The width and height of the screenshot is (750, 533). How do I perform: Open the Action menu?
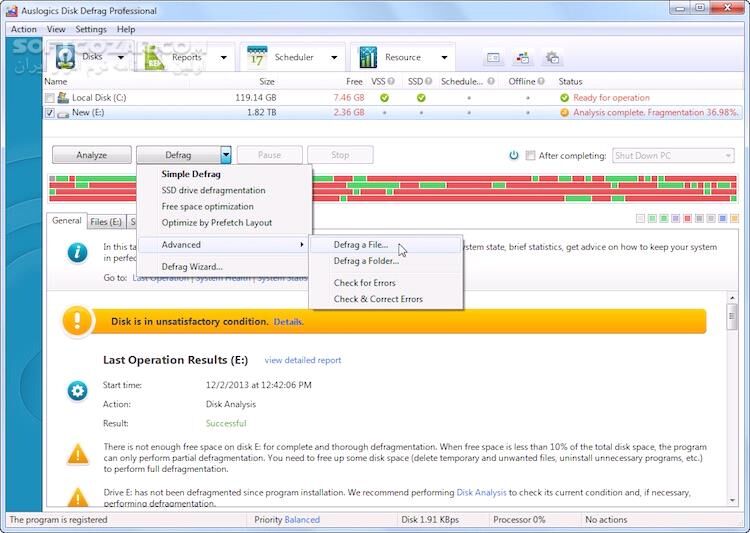[24, 29]
